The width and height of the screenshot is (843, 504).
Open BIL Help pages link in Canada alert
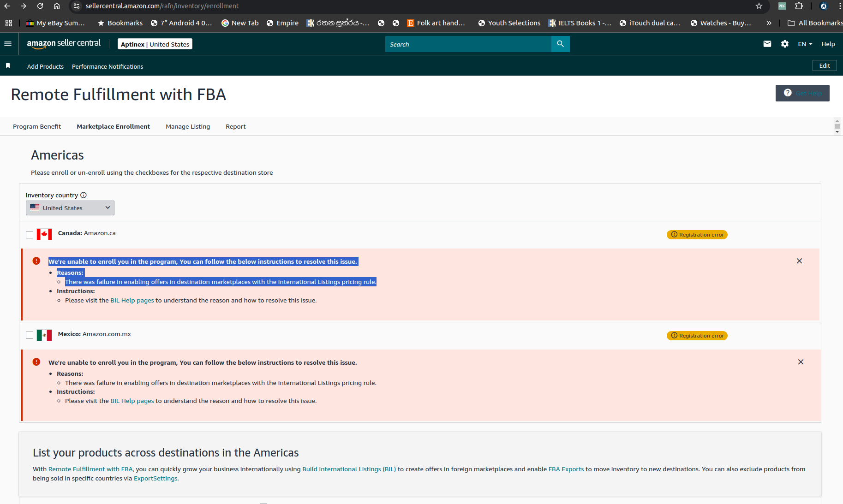pyautogui.click(x=132, y=300)
